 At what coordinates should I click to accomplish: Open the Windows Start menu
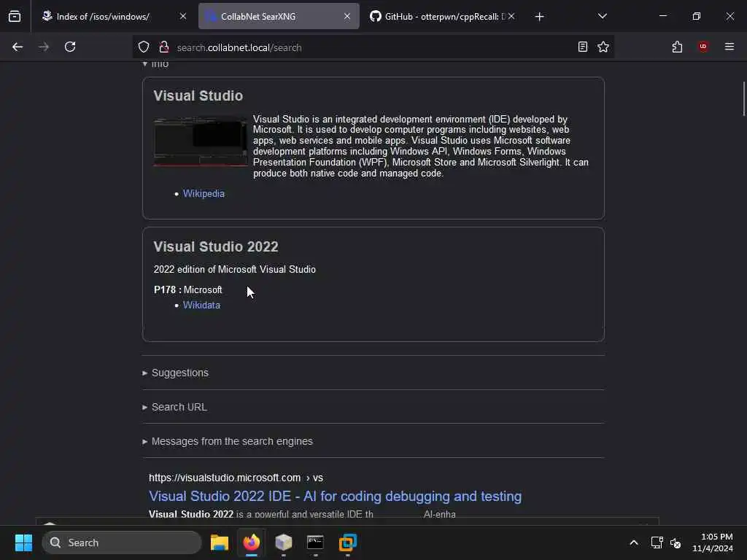click(x=23, y=542)
